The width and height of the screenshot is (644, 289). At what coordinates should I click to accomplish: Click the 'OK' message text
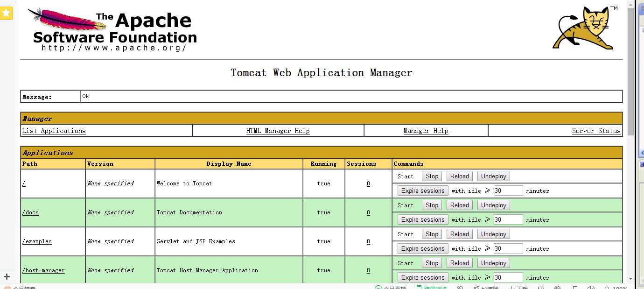tap(85, 96)
